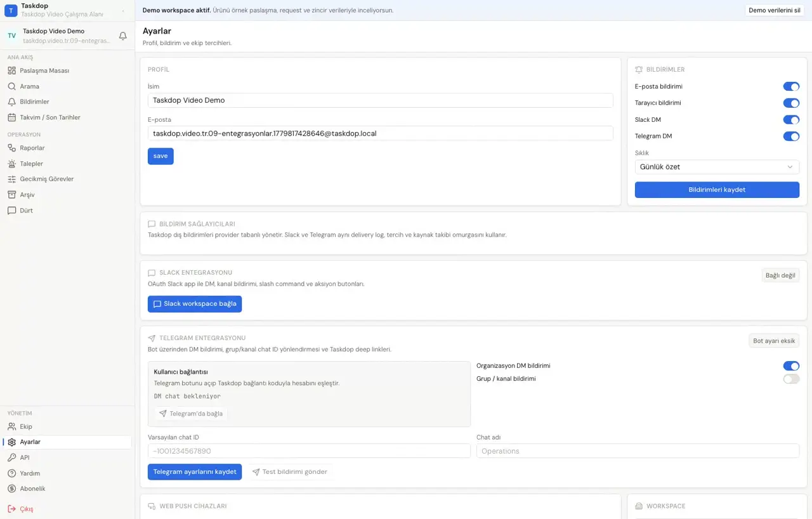The height and width of the screenshot is (519, 812).
Task: Click Telegram ayarlarını kaydet button
Action: click(195, 472)
